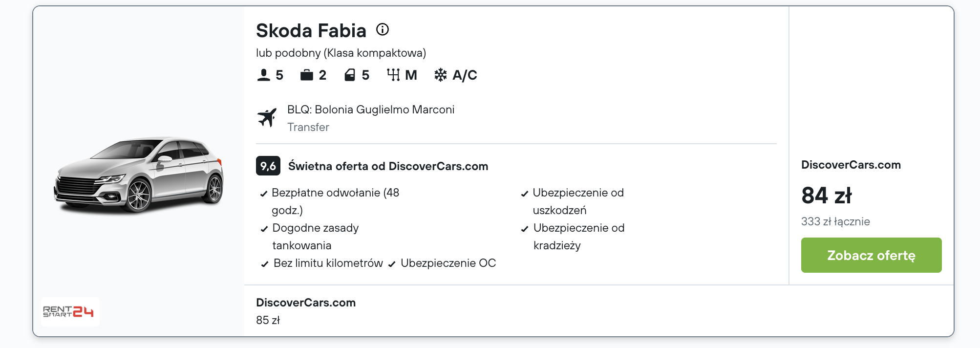This screenshot has width=980, height=348.
Task: Click the luggage bag icon
Action: [x=306, y=75]
